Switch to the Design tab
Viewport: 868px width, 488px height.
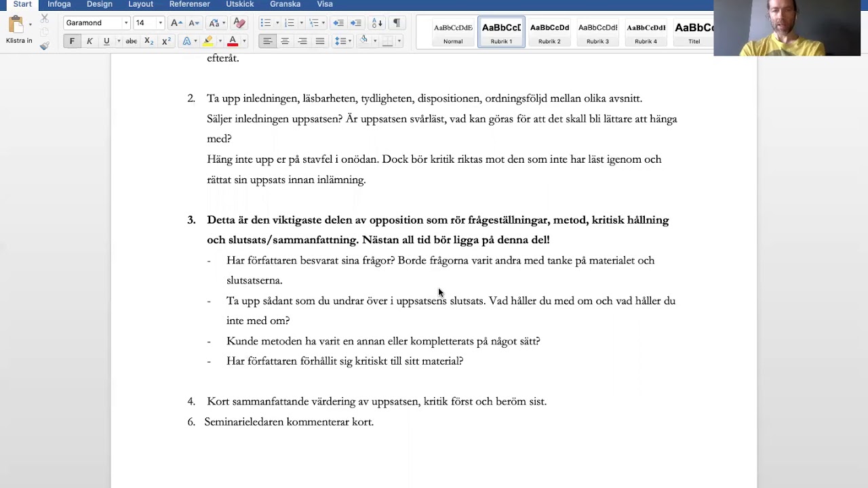point(100,4)
